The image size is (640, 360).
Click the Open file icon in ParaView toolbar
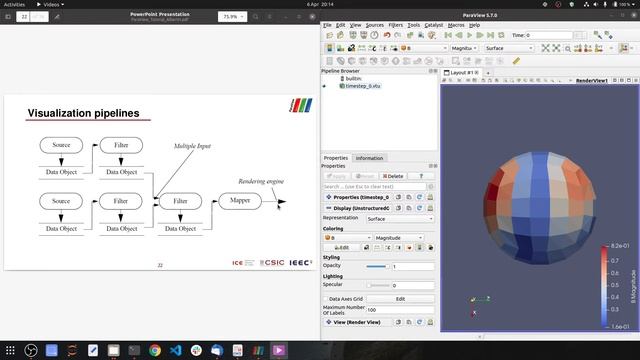[329, 36]
